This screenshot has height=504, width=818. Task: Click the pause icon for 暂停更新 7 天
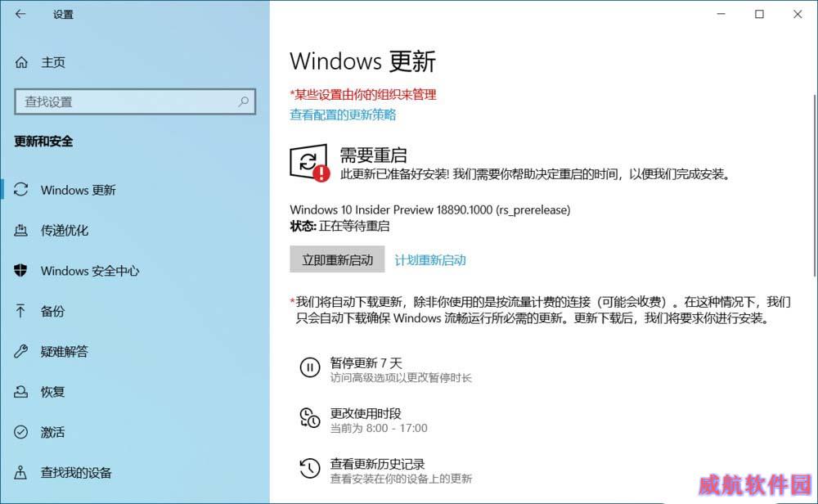[x=310, y=368]
